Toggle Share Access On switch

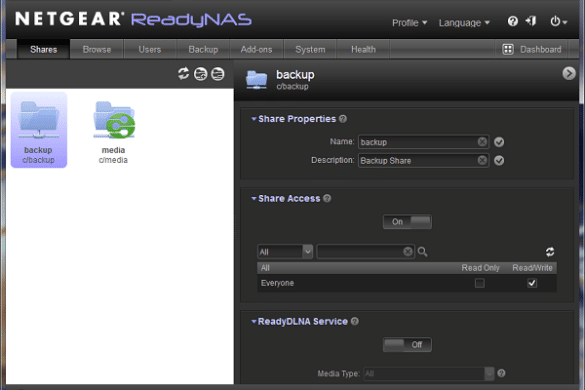407,222
